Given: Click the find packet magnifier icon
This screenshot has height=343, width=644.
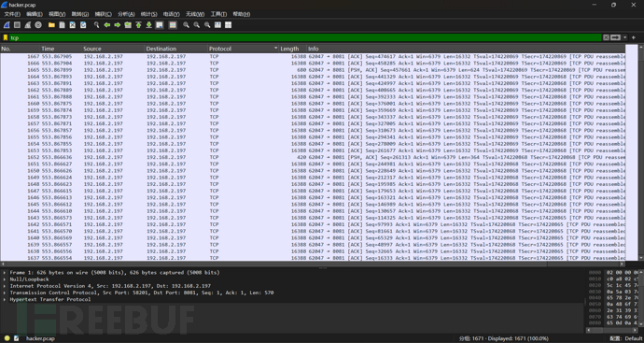Looking at the screenshot, I should click(96, 25).
